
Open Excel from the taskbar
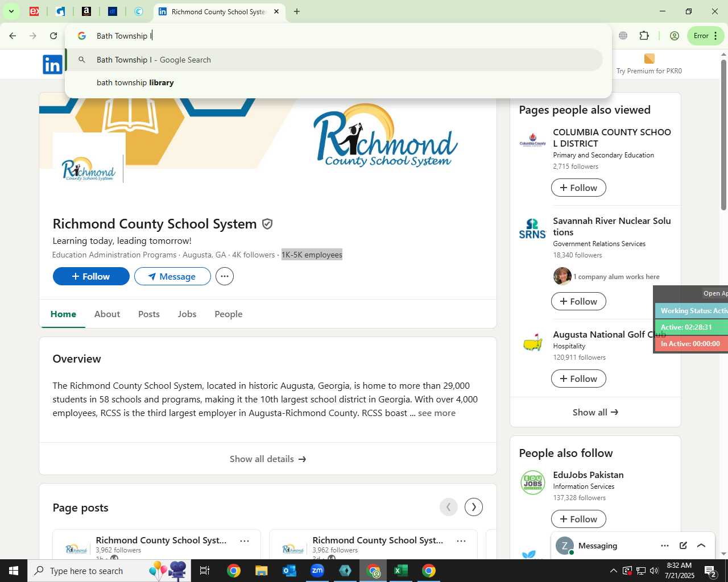(401, 571)
